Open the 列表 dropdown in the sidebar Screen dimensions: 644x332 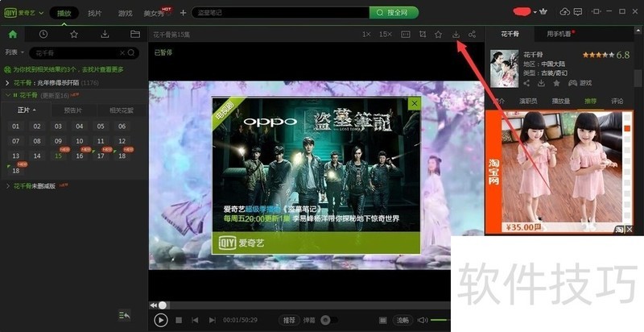pyautogui.click(x=14, y=52)
